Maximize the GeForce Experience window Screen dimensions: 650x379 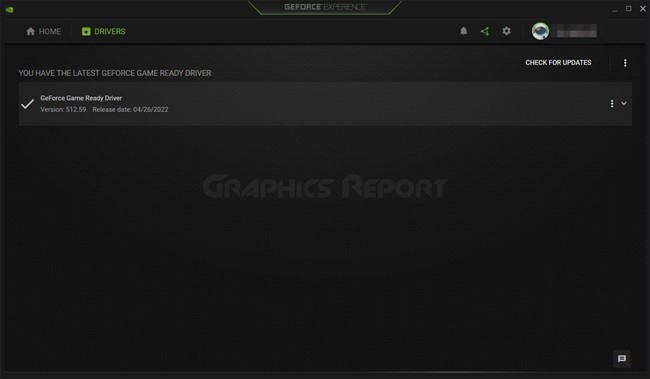(628, 8)
